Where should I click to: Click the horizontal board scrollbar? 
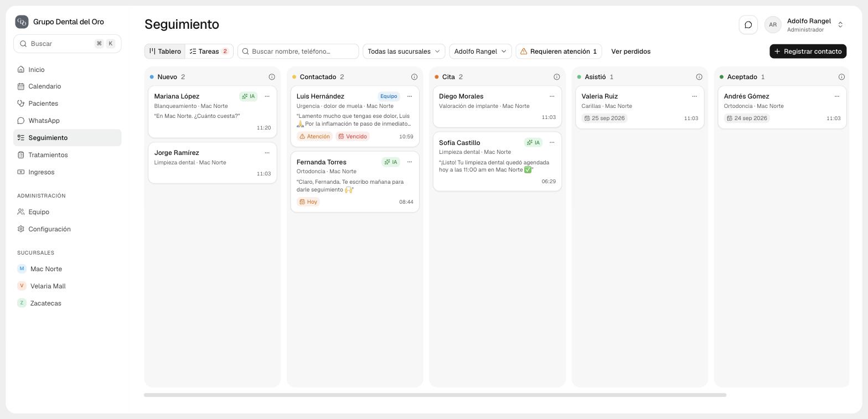[435, 395]
